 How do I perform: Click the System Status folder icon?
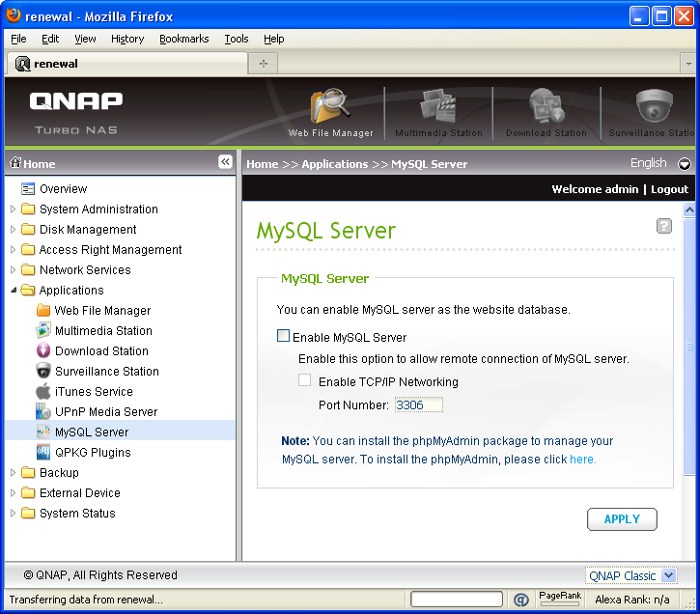(28, 513)
